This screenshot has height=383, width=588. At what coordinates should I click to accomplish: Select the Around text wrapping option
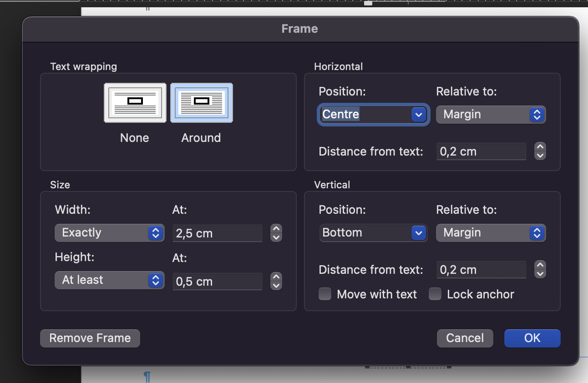(201, 102)
